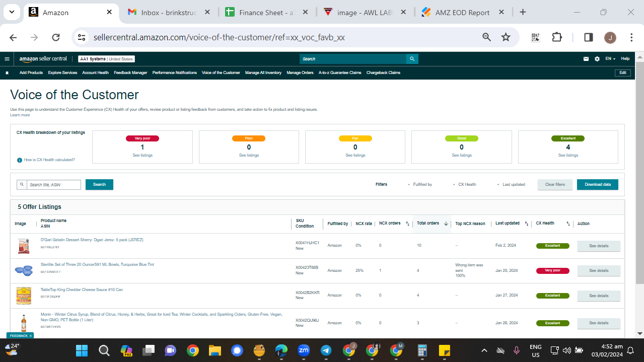
Task: Open the Last updated filter dropdown
Action: (x=511, y=184)
